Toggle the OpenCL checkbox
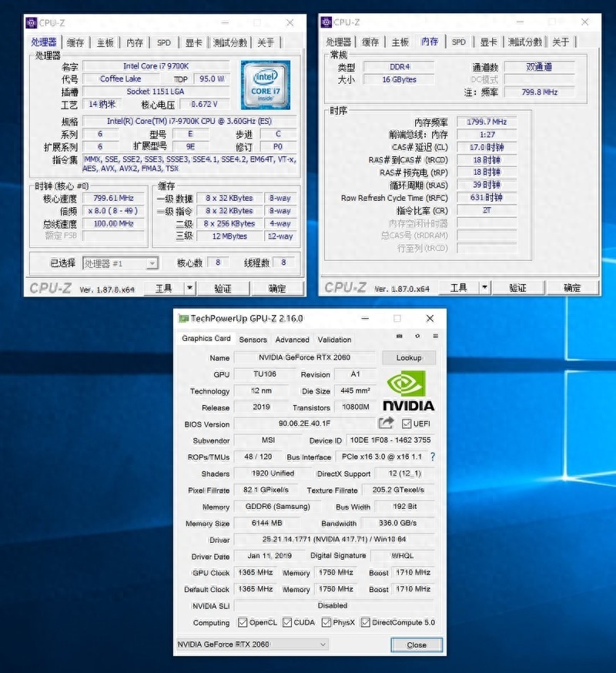The width and height of the screenshot is (616, 673). coord(243,622)
